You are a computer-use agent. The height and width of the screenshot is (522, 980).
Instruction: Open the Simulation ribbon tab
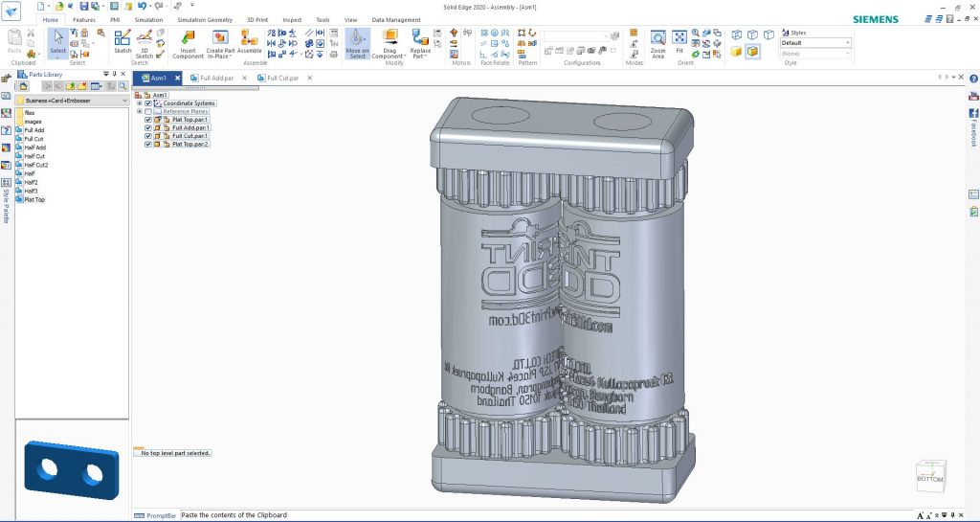[148, 20]
